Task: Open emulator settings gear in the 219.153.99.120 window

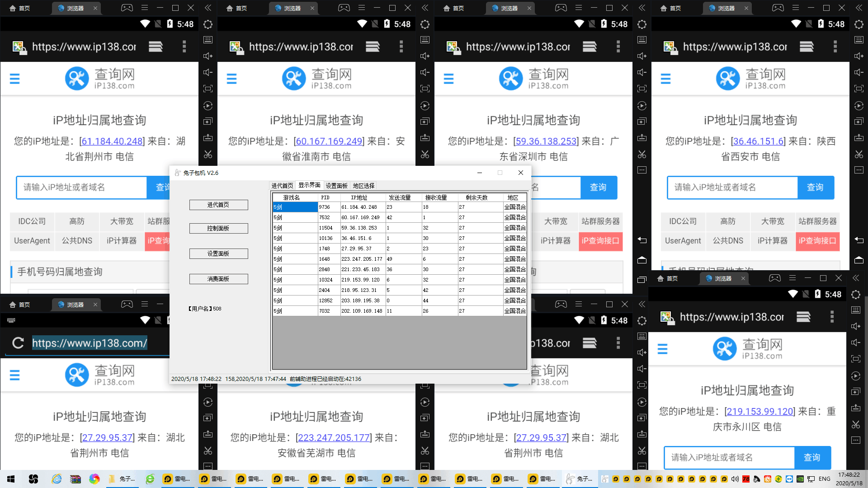Action: 856,295
